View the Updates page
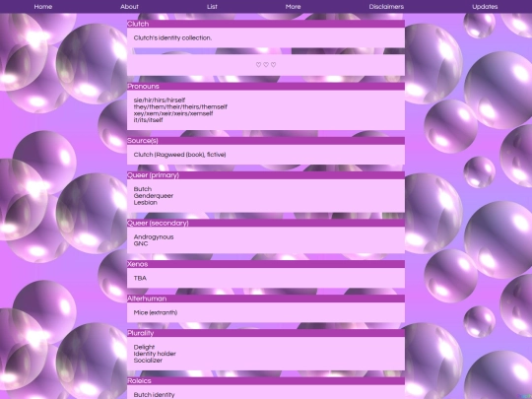This screenshot has height=399, width=532. pos(485,7)
